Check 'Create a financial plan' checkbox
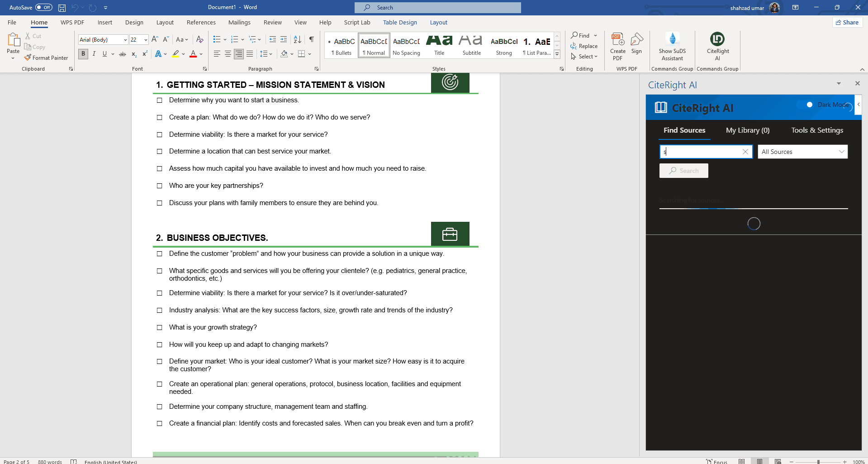Viewport: 868px width, 464px height. pyautogui.click(x=159, y=424)
